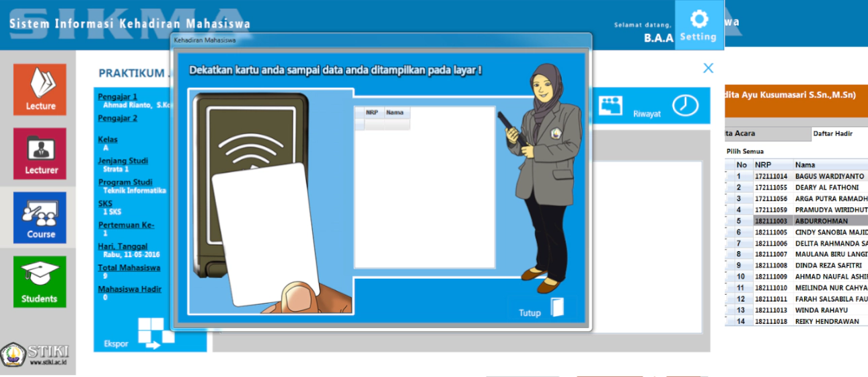The width and height of the screenshot is (868, 377).
Task: Close the Praktikum panel with X
Action: [x=708, y=68]
